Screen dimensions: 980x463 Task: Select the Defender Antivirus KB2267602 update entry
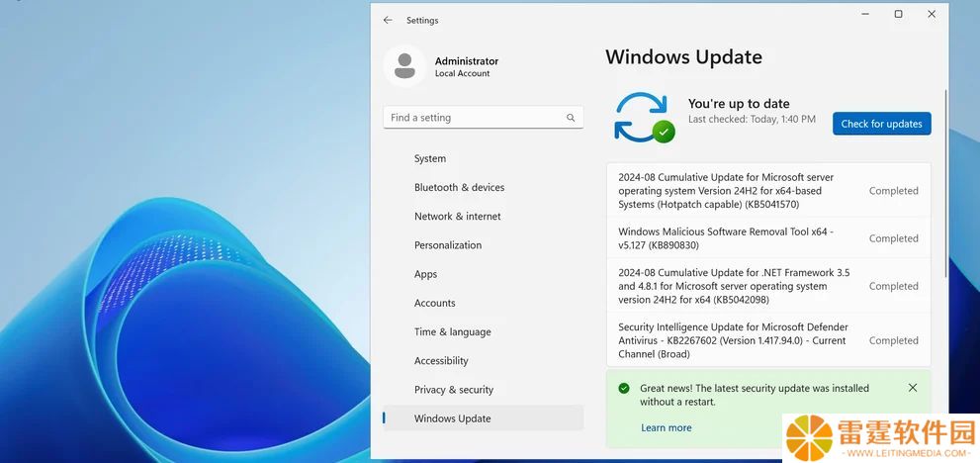tap(768, 340)
